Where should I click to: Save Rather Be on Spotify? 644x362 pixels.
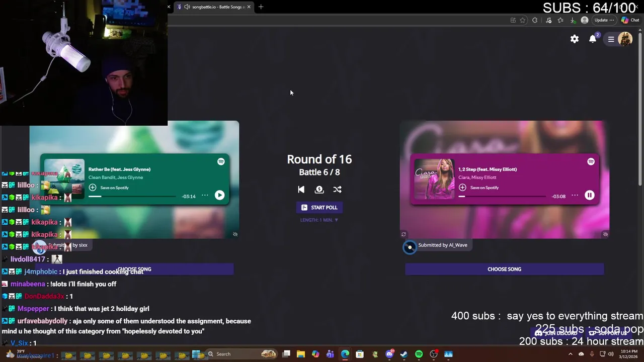tap(109, 188)
